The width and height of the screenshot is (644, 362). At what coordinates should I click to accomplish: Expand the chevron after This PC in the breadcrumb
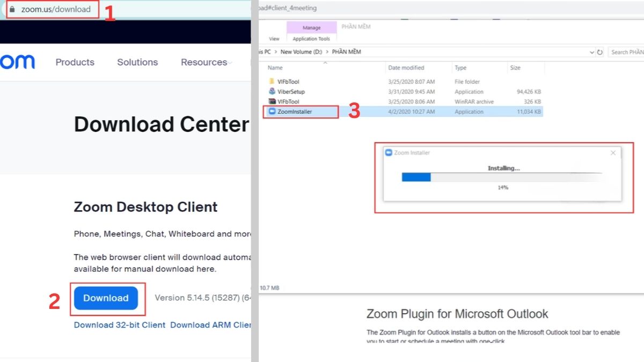pyautogui.click(x=276, y=52)
